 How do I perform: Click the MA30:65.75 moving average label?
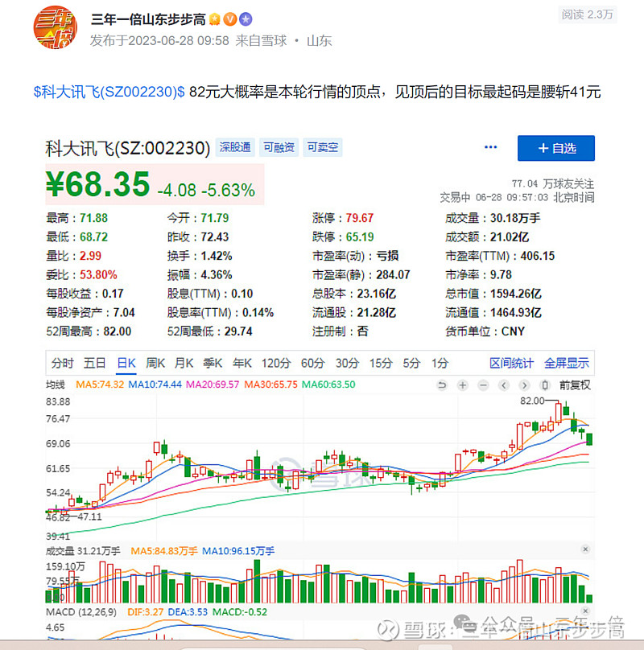[270, 385]
